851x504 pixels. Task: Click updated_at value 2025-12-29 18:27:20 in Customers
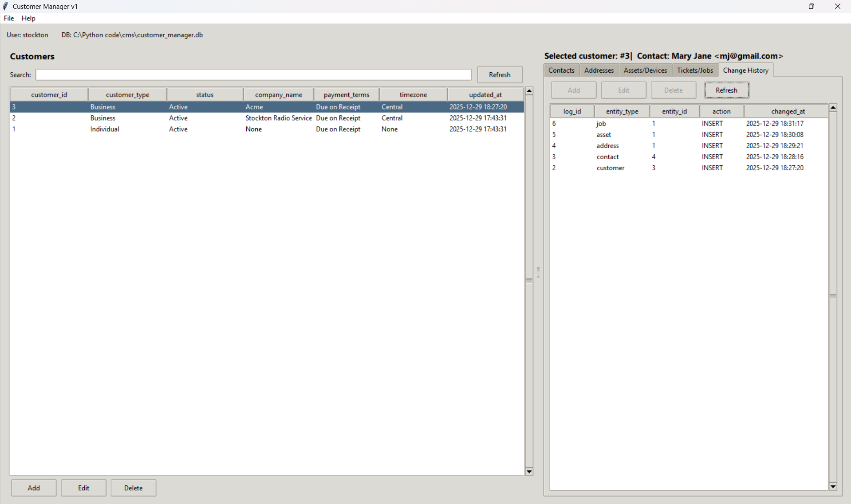[x=478, y=107]
